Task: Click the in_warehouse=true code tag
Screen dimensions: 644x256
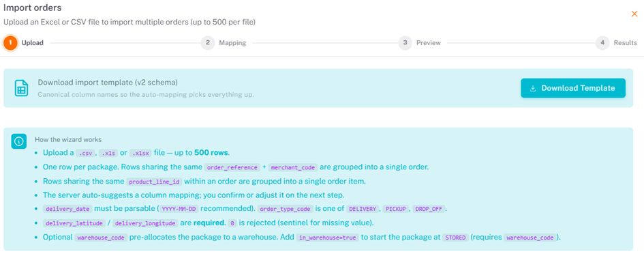Action: pos(328,238)
